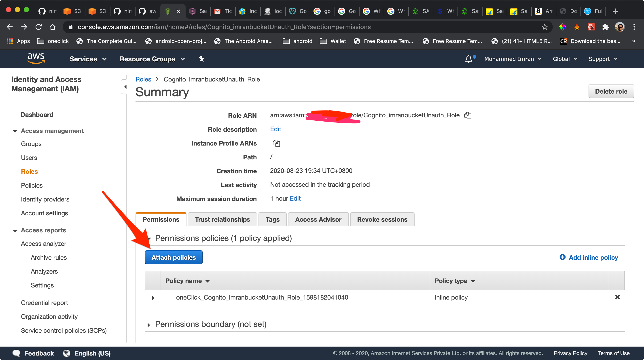The image size is (644, 360).
Task: Expand the Permissions boundary section
Action: [149, 325]
